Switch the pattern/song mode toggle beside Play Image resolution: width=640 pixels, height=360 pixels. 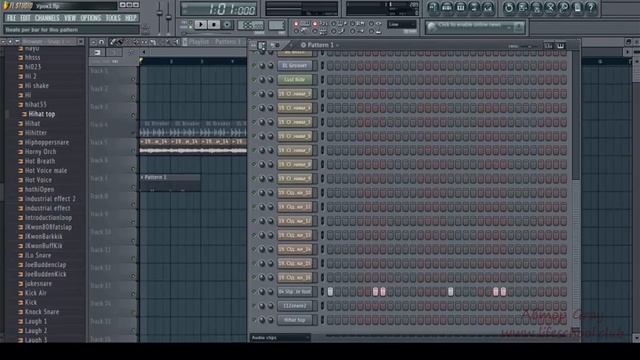coord(189,24)
